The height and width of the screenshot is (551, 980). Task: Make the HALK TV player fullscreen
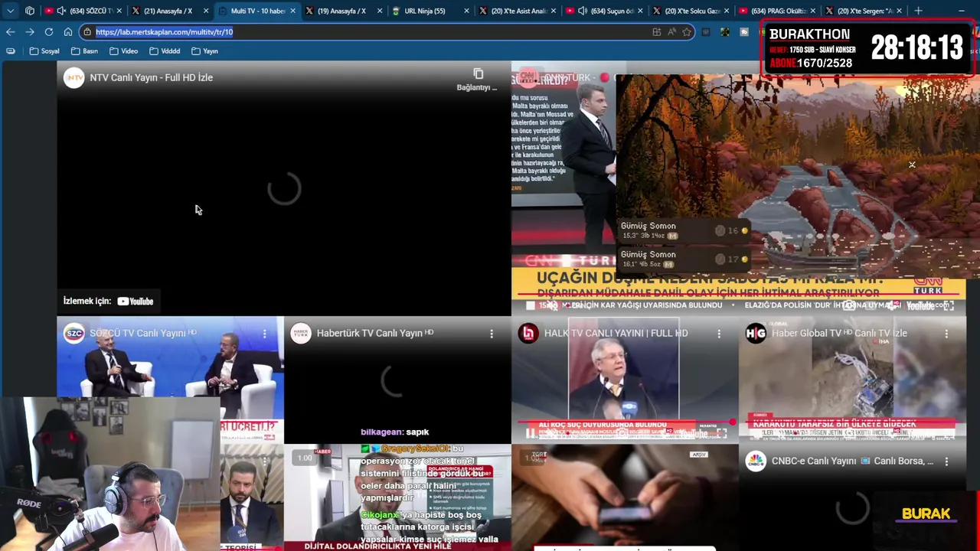[721, 433]
